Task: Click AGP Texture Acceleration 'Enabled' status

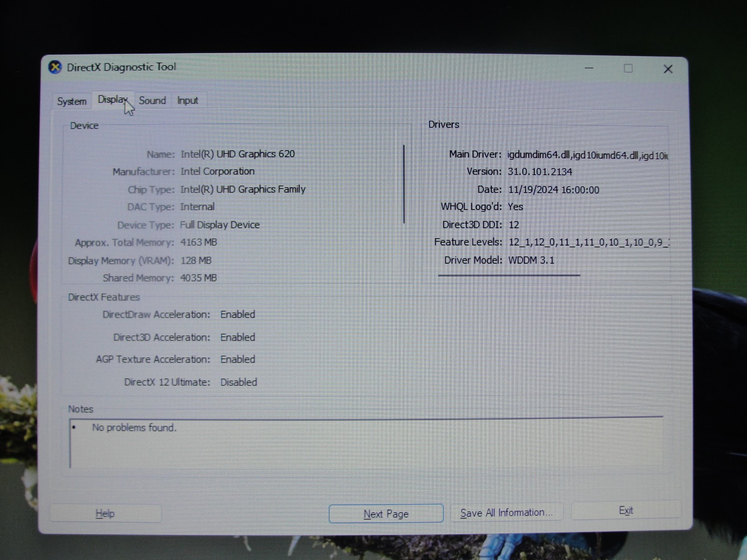Action: click(x=238, y=359)
